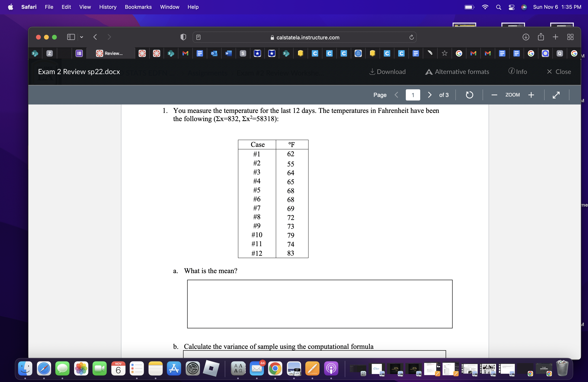Open document Info
The height and width of the screenshot is (382, 588).
518,72
